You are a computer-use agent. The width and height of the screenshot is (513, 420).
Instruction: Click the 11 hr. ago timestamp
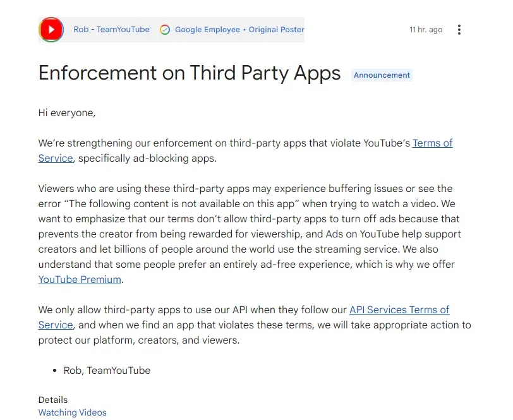pos(426,30)
